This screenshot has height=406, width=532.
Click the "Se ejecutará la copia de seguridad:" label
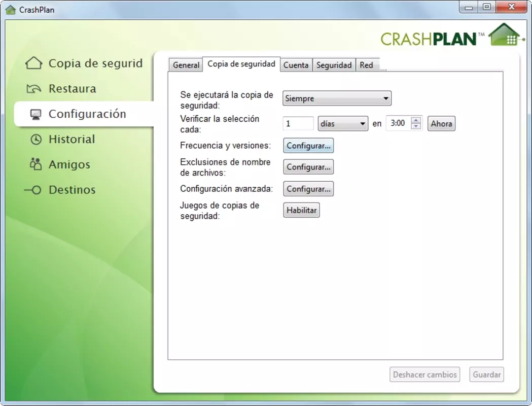(227, 100)
